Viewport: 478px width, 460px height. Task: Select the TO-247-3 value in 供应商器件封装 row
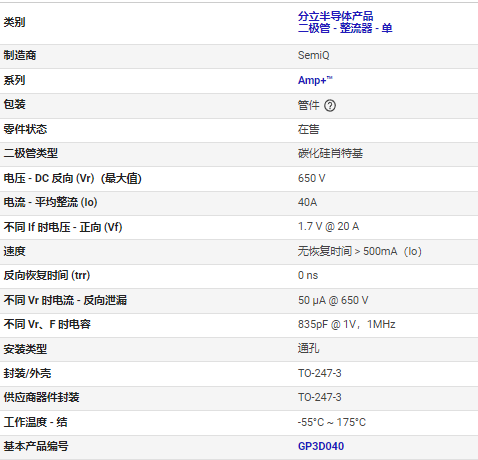coord(319,397)
